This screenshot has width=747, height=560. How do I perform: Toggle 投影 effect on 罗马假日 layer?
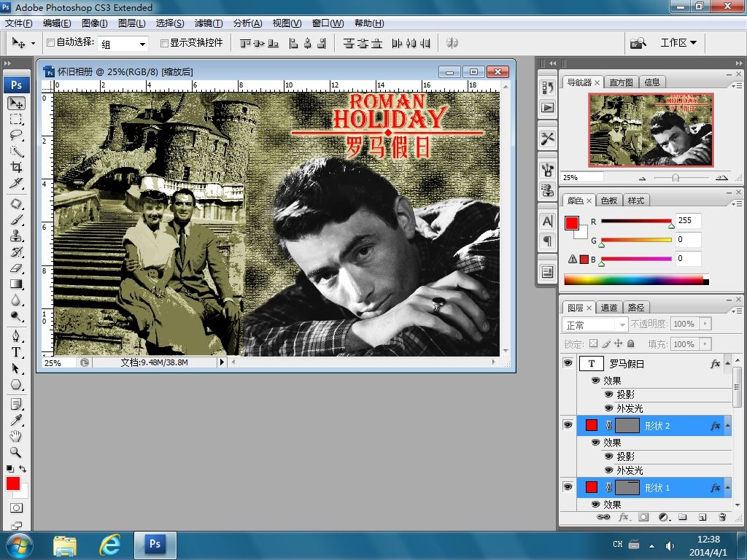point(608,394)
